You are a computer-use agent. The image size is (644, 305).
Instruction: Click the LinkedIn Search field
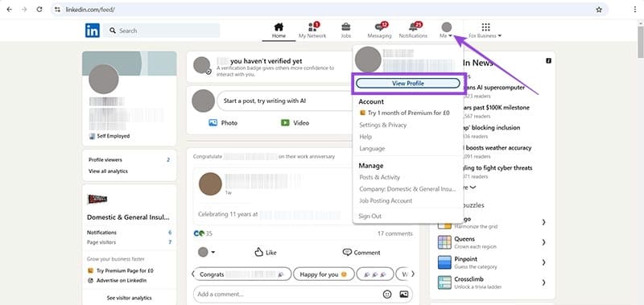162,31
